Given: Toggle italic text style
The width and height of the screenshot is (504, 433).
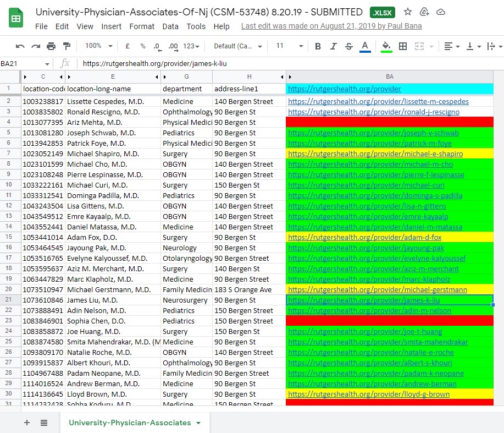Looking at the screenshot, I should tap(333, 46).
